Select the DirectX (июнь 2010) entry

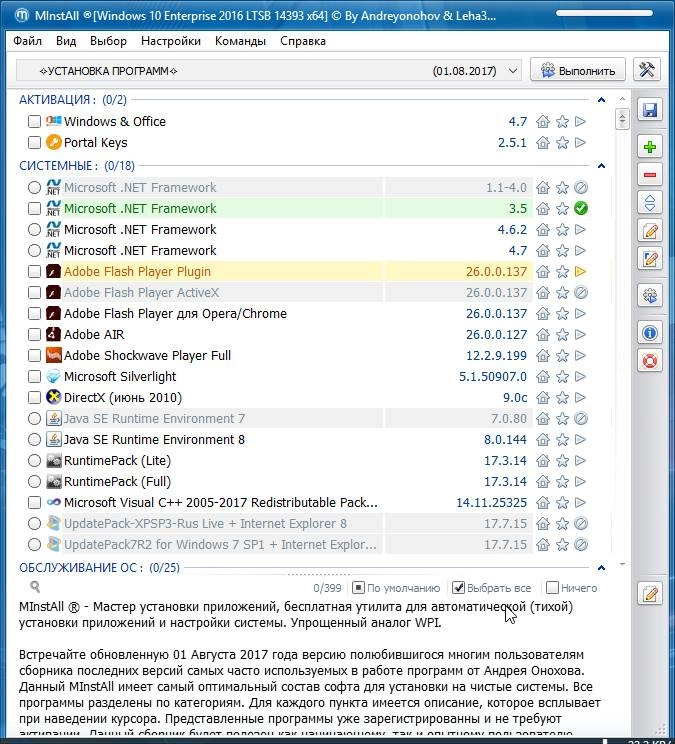[123, 398]
